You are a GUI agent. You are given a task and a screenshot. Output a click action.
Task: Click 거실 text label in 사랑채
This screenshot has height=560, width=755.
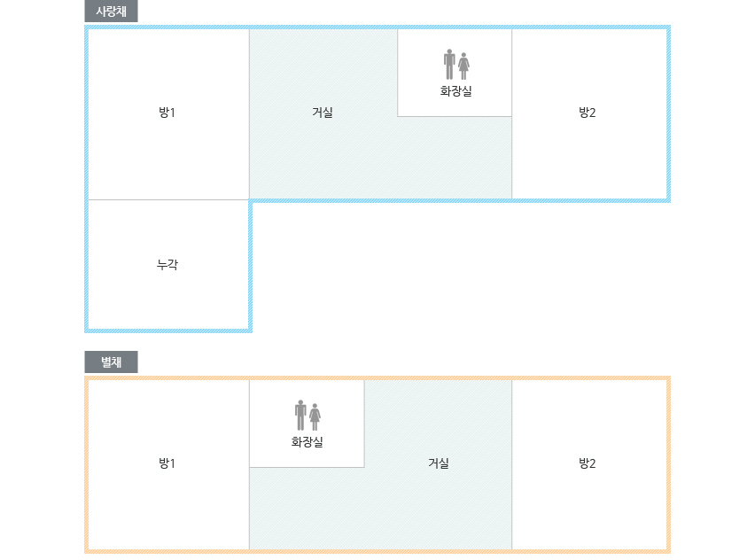(x=323, y=113)
